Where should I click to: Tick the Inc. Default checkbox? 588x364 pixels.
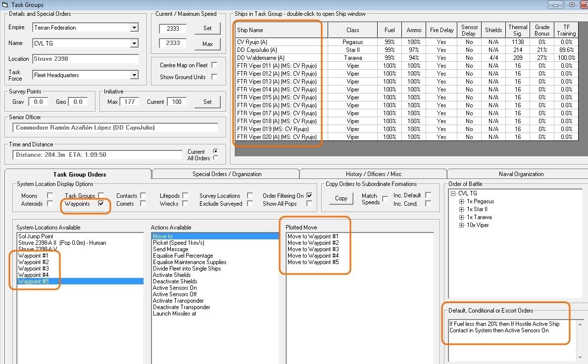point(428,195)
